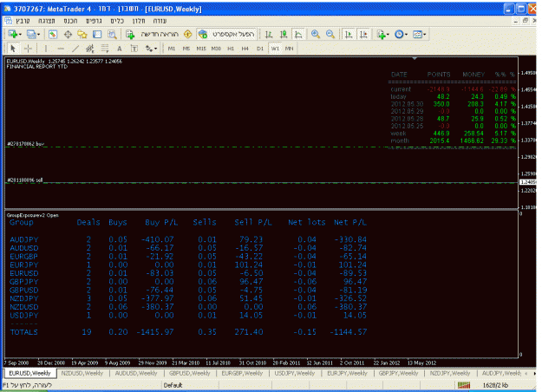This screenshot has height=392, width=542.
Task: Open the עזרה (Help) menu
Action: [x=160, y=21]
